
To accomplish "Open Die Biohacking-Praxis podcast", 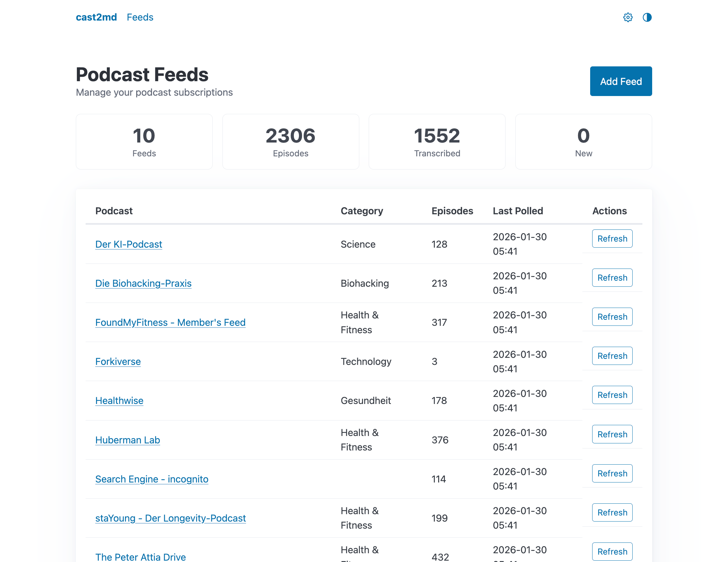I will (x=143, y=283).
